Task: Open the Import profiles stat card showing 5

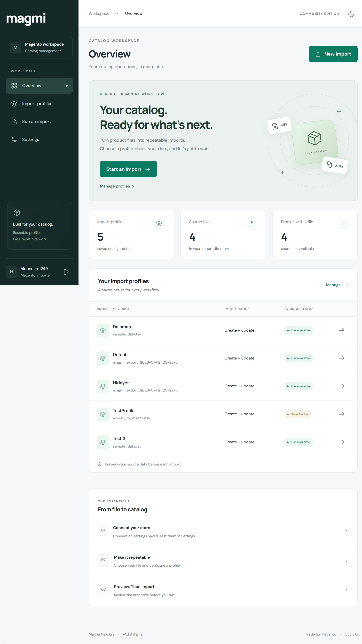Action: click(x=131, y=235)
